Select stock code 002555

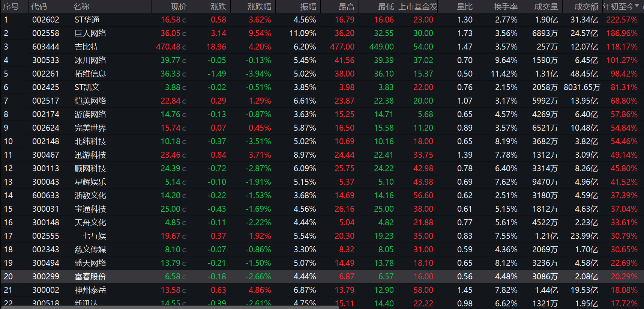click(x=46, y=236)
